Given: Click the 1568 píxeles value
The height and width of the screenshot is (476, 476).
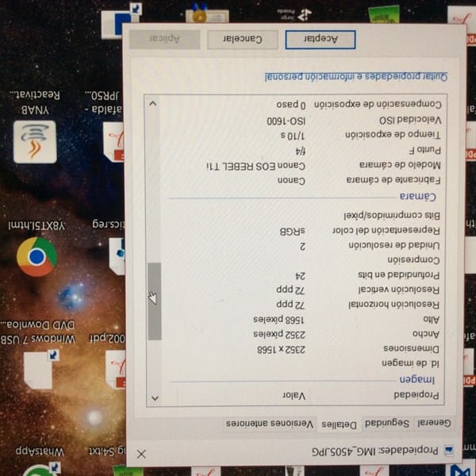Looking at the screenshot, I should point(279,320).
